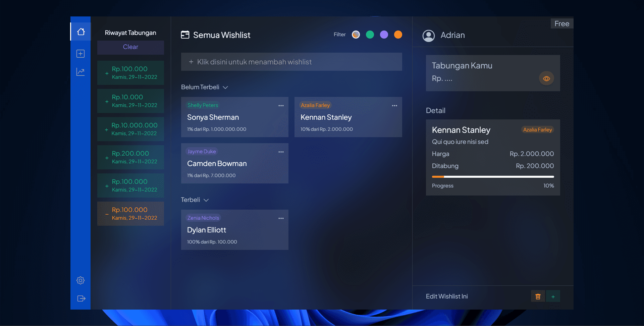
Task: Click Adrian's profile avatar icon
Action: [x=429, y=36]
